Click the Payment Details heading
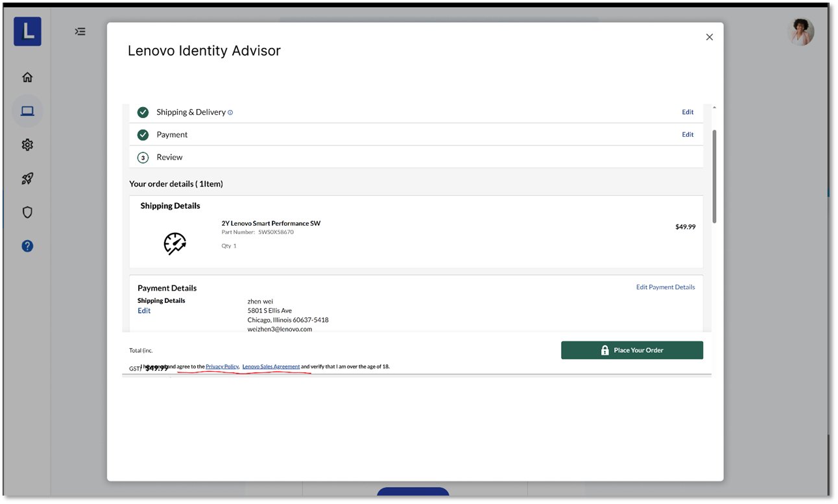The height and width of the screenshot is (504, 838). point(167,288)
